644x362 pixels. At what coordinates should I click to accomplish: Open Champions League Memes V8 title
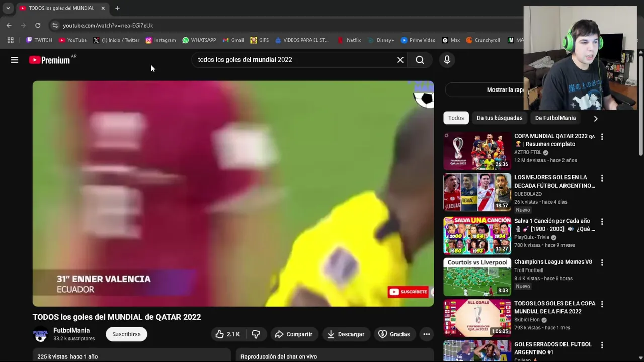553,262
